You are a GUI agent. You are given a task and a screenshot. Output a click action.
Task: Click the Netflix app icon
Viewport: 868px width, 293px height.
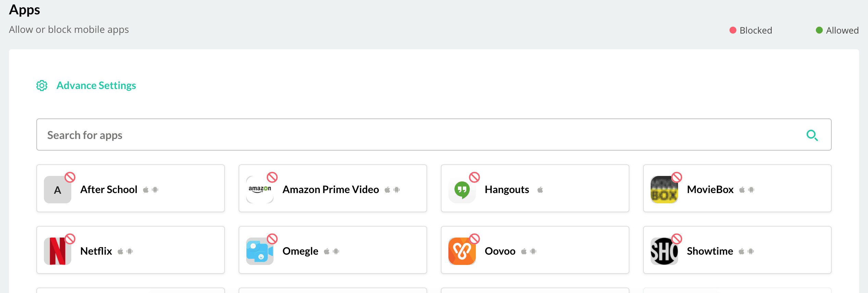tap(57, 252)
